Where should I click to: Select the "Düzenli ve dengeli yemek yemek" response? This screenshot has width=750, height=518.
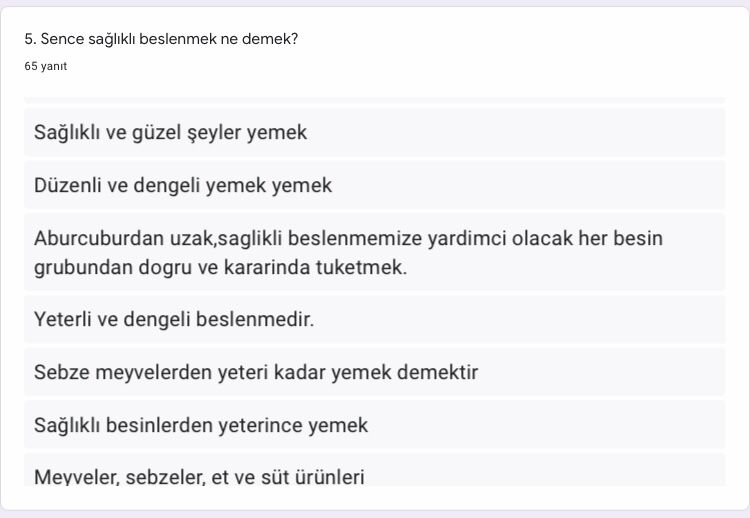(x=183, y=185)
